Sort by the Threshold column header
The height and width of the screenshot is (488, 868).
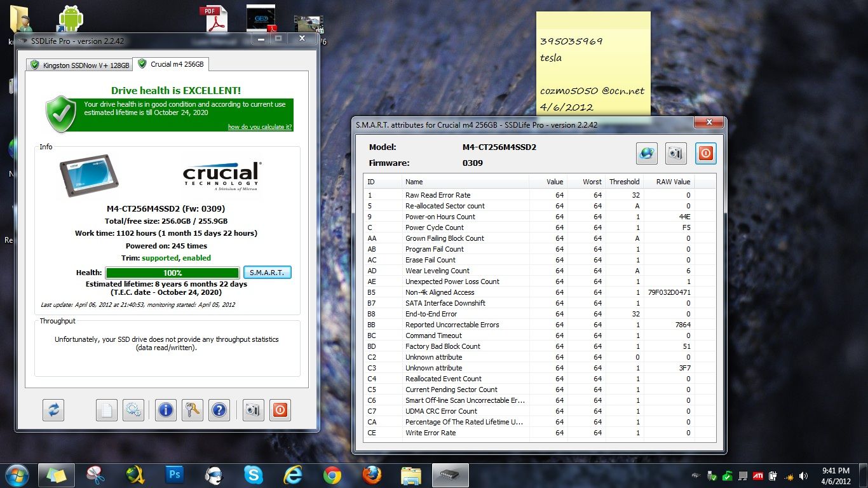coord(624,182)
